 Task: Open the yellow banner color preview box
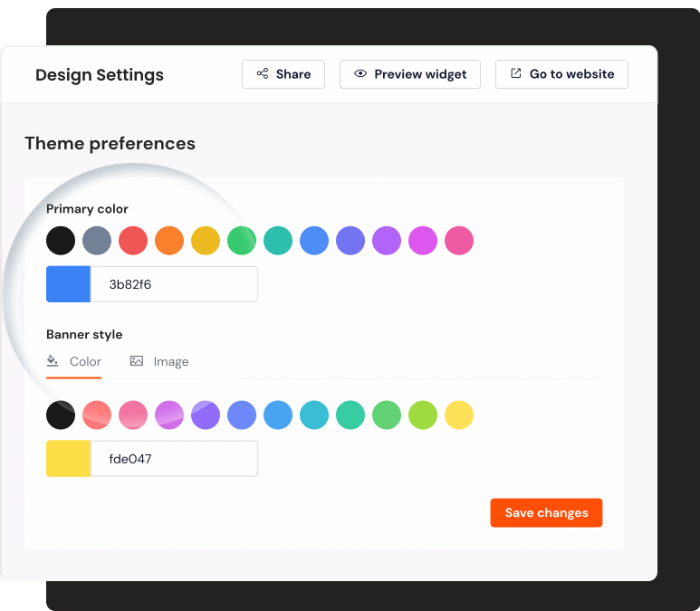tap(69, 459)
